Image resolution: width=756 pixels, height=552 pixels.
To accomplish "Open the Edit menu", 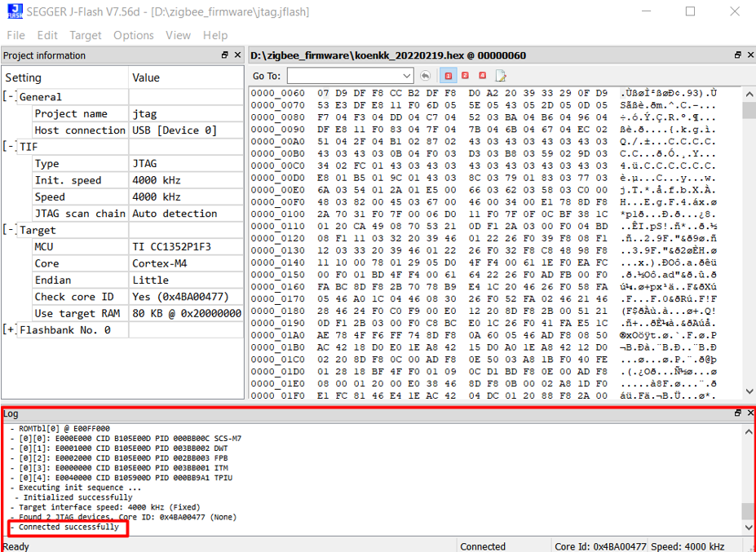I will [x=47, y=35].
